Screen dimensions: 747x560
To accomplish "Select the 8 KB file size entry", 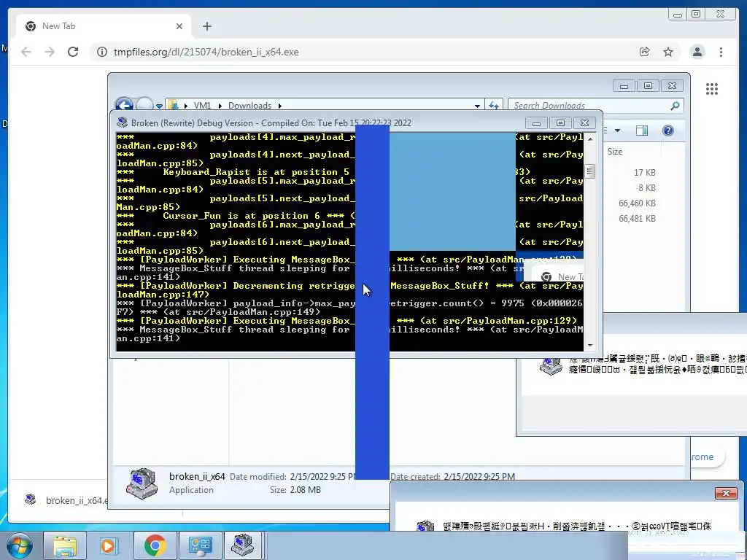I will [x=647, y=188].
